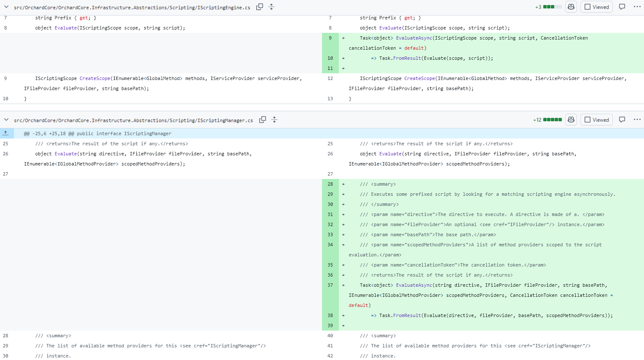The image size is (644, 360).
Task: Open Copilot menu for IScriptingManager.cs
Action: point(571,120)
